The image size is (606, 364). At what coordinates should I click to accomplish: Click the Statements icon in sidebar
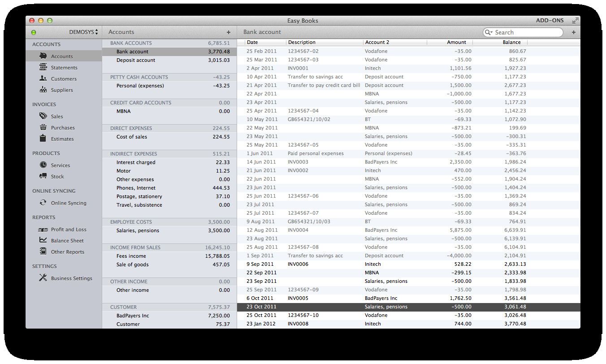[43, 67]
